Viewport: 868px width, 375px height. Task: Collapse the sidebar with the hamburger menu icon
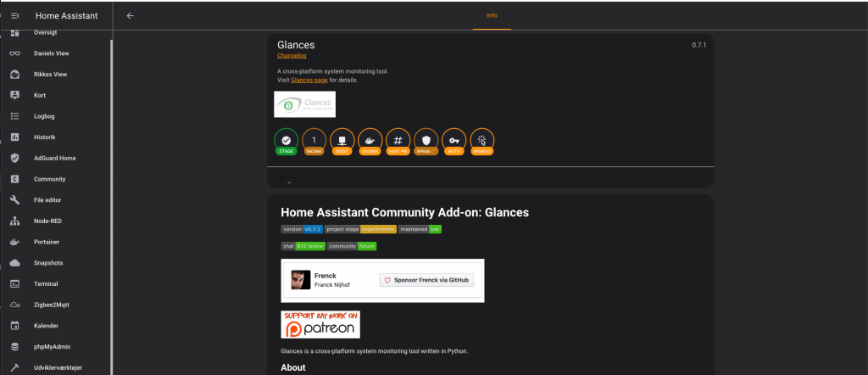[x=15, y=15]
